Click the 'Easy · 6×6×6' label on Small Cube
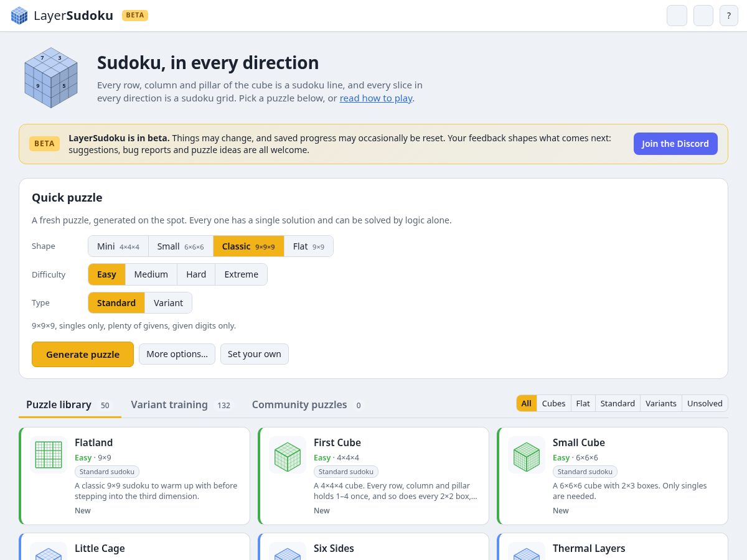The image size is (747, 560). (x=575, y=457)
